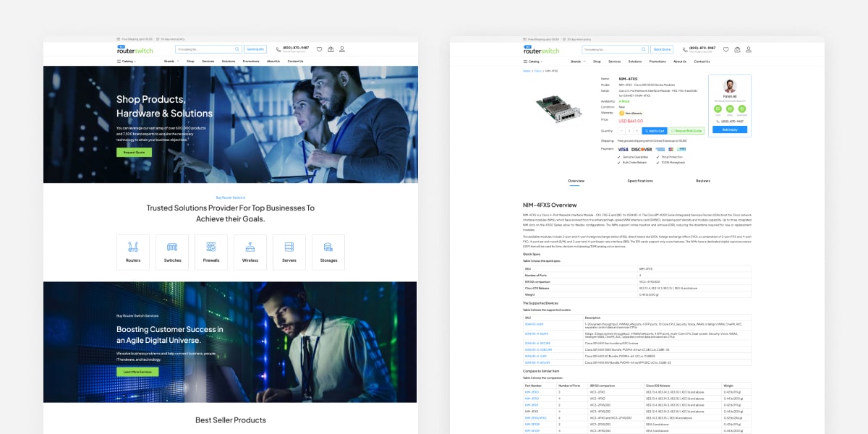Click the green WhatsApp icon under Fateh Ali
Viewport: 868px width, 434px height.
741,109
